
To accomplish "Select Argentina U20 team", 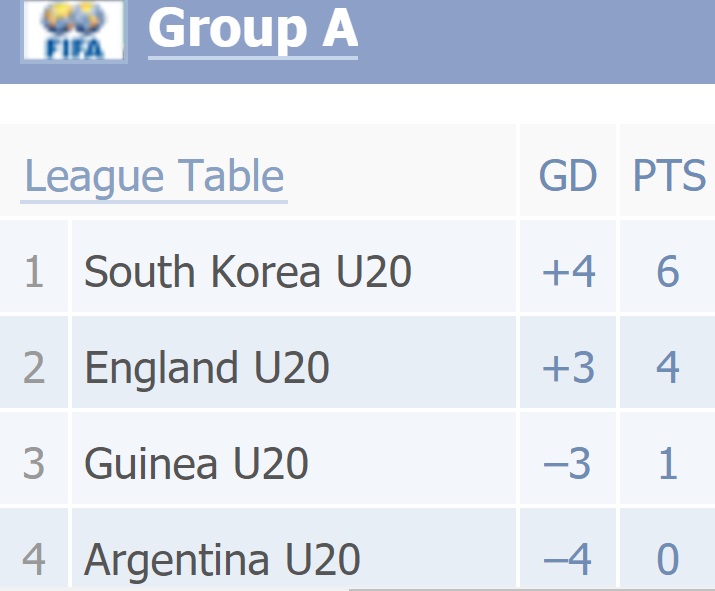I will pos(223,559).
